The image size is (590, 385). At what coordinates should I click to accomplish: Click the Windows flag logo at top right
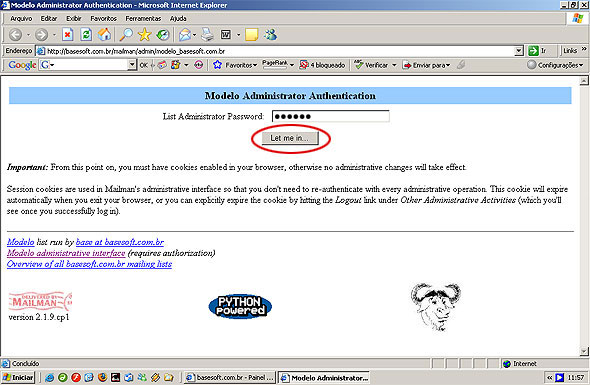click(578, 18)
